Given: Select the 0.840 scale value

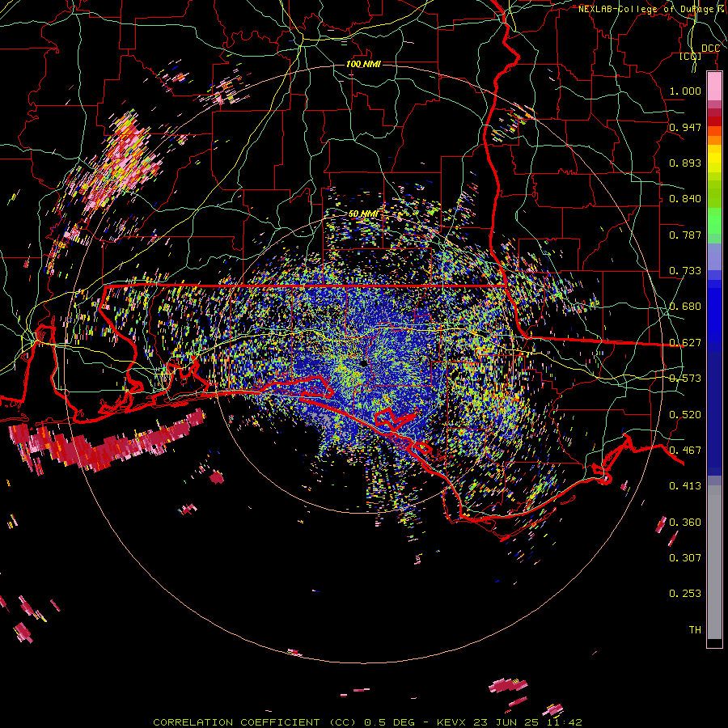Looking at the screenshot, I should click(685, 199).
